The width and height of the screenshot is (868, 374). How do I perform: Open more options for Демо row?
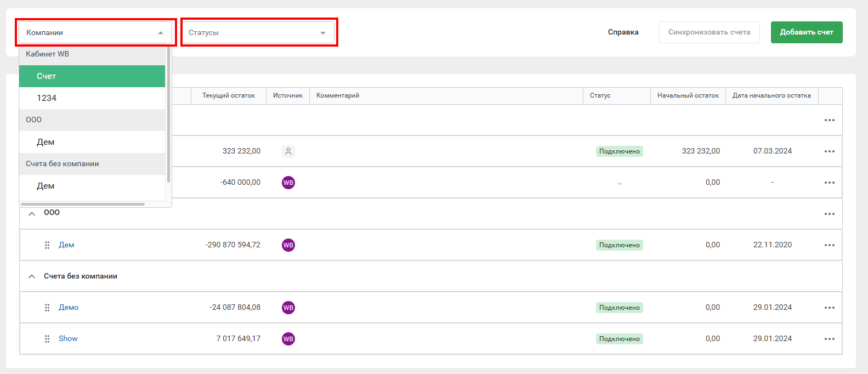tap(830, 308)
